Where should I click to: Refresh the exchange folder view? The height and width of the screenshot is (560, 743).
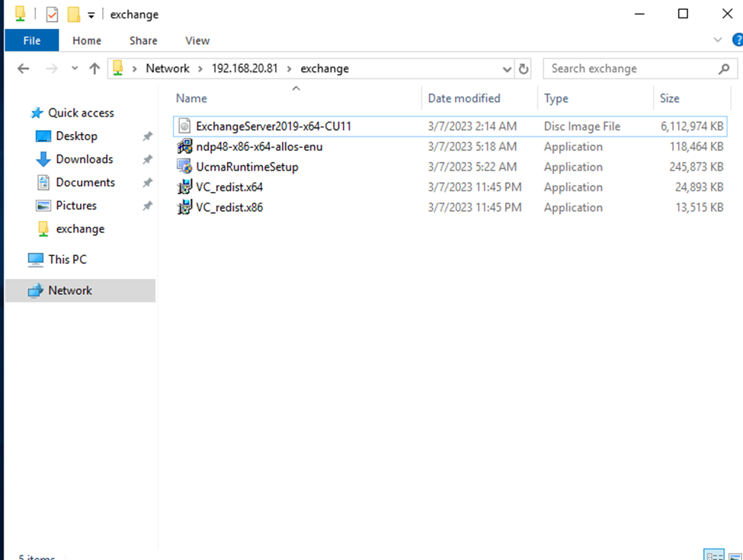(524, 69)
